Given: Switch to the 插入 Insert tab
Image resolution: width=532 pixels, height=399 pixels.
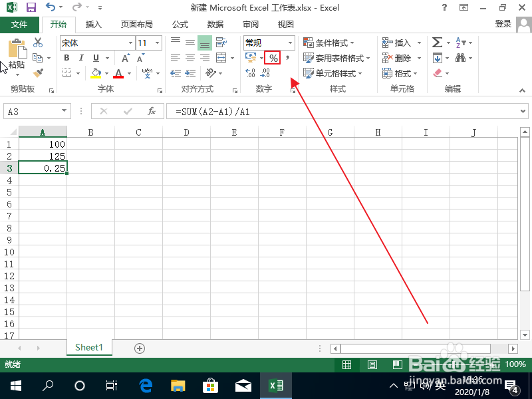Looking at the screenshot, I should click(x=93, y=25).
